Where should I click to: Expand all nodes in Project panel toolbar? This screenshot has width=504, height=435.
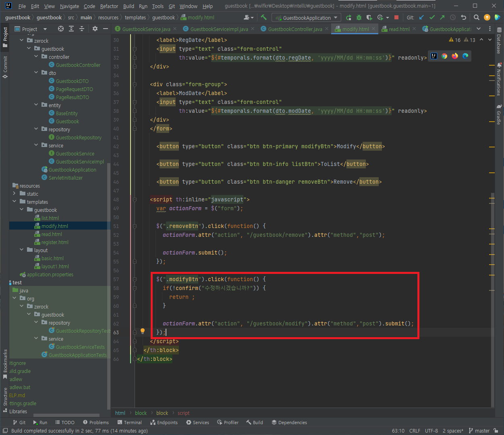click(x=71, y=29)
